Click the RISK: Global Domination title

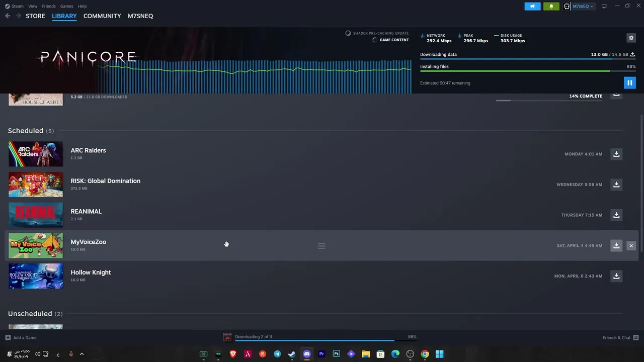106,181
